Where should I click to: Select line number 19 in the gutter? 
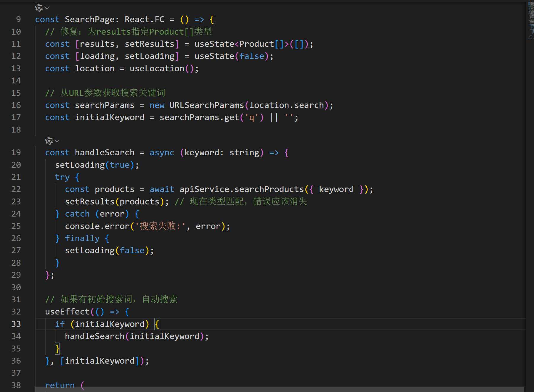pyautogui.click(x=16, y=152)
